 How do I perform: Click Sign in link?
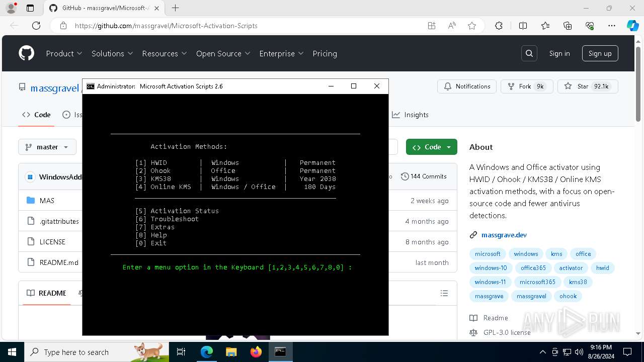pyautogui.click(x=559, y=53)
